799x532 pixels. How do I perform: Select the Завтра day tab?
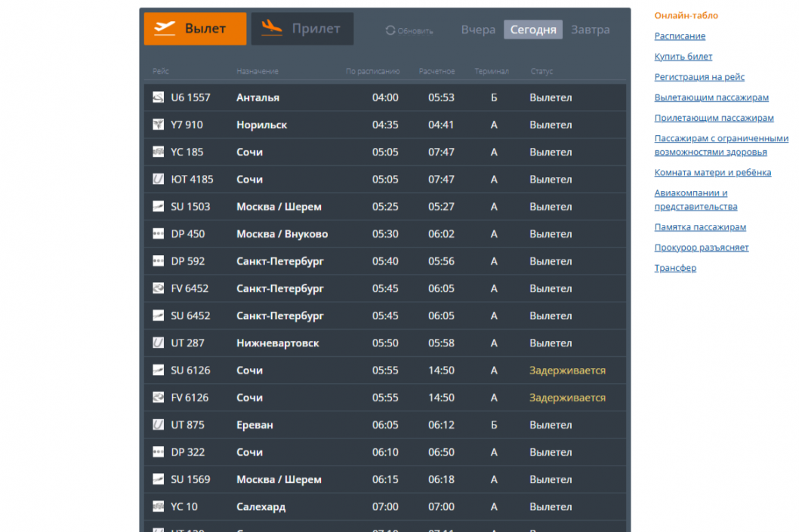[590, 30]
